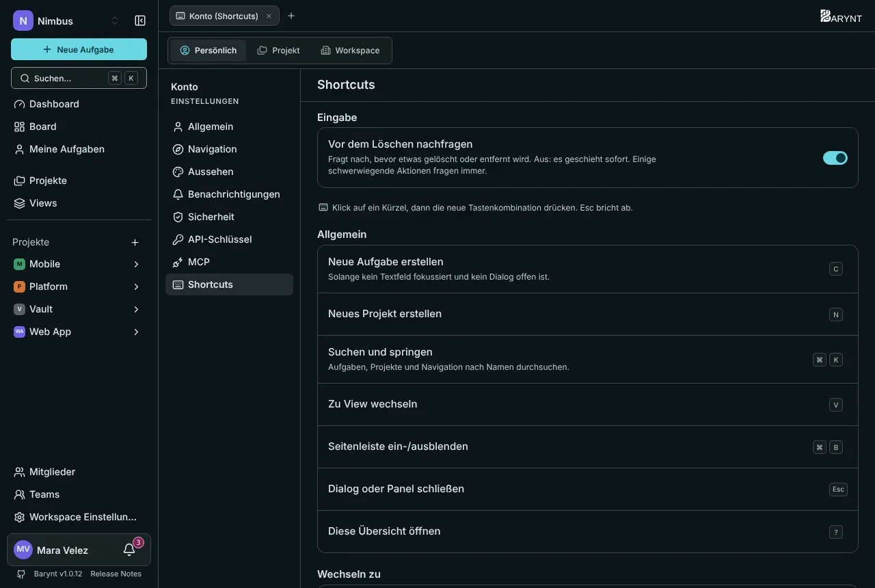
Task: Switch to the Persönlich tab
Action: tap(208, 51)
